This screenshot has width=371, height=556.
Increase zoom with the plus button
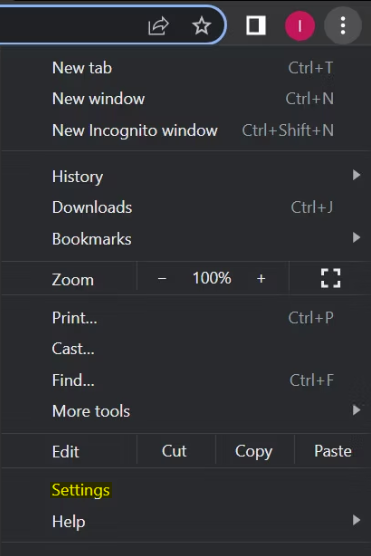(261, 278)
